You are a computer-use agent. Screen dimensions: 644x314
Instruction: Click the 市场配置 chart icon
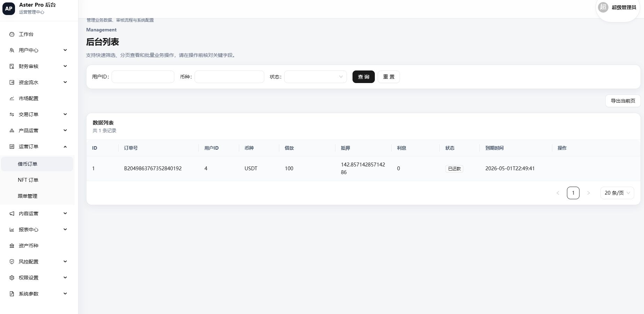[x=12, y=98]
